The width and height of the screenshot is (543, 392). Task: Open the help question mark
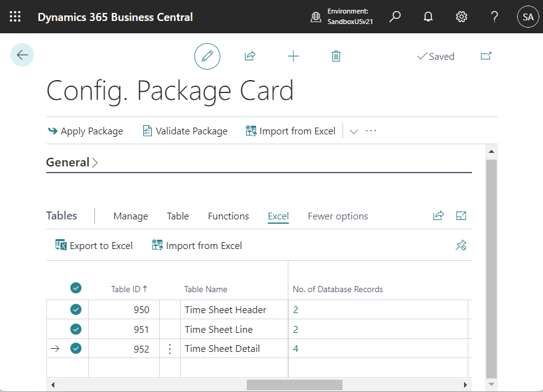coord(494,17)
